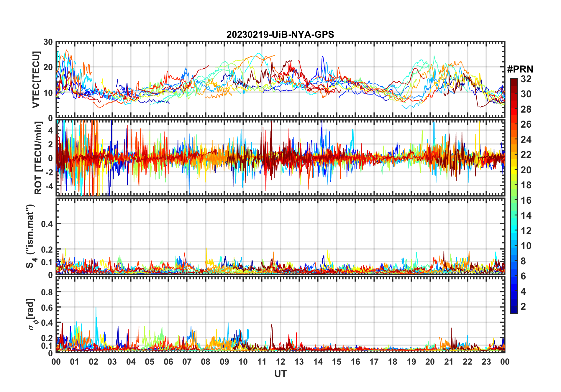Viewport: 561px width, 392px height.
Task: Click the 03 hour tick label
Action: pos(112,362)
